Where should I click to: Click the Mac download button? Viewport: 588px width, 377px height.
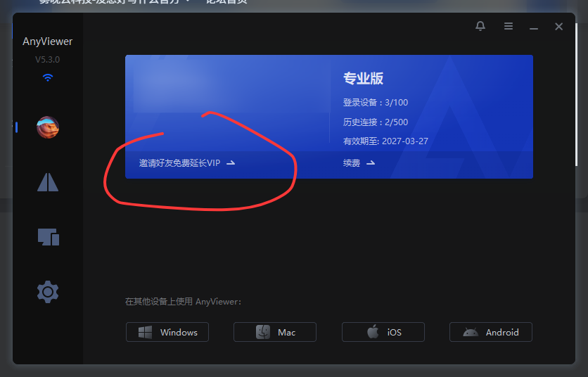click(275, 332)
